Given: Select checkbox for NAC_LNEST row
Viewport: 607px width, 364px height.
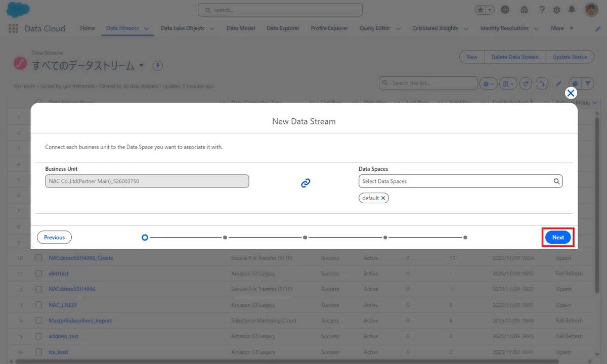Looking at the screenshot, I should (39, 305).
